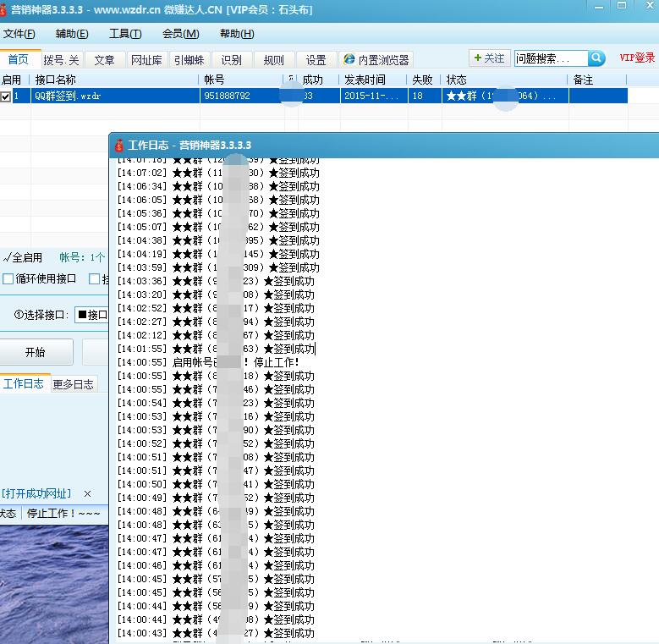Click the 2015-11-... publish time cell
This screenshot has width=659, height=644.
pos(373,96)
